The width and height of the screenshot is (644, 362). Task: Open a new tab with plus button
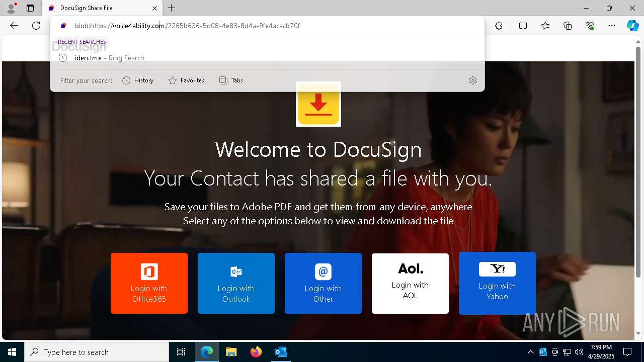pos(172,8)
